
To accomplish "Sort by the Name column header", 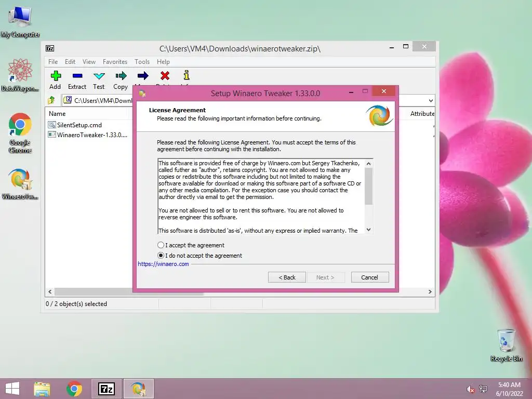I will pos(57,114).
